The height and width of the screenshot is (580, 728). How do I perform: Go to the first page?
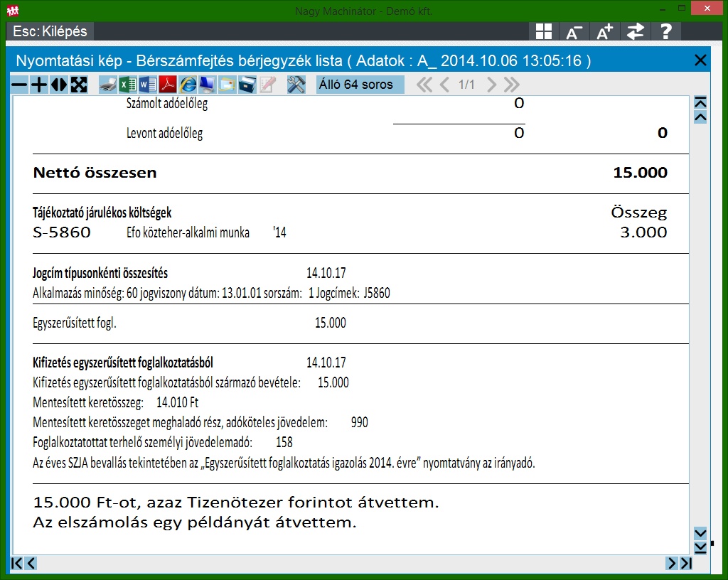[x=424, y=85]
